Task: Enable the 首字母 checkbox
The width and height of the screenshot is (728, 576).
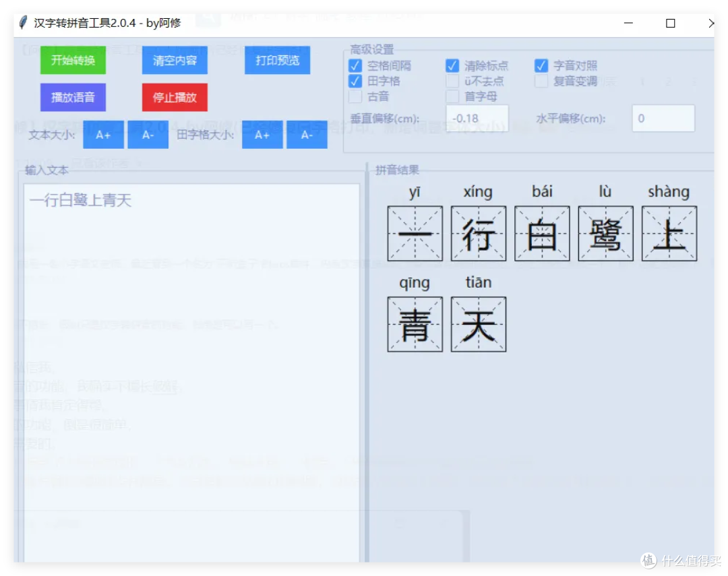Action: [x=452, y=96]
